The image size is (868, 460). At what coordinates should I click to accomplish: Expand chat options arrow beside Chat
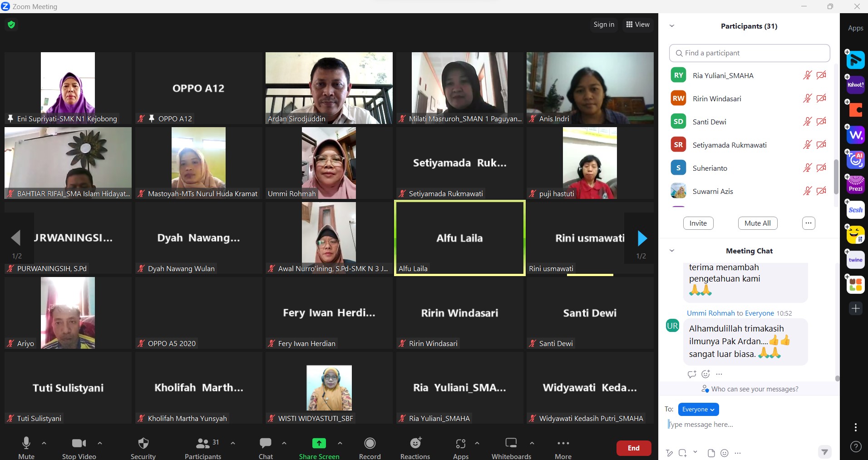click(x=284, y=443)
